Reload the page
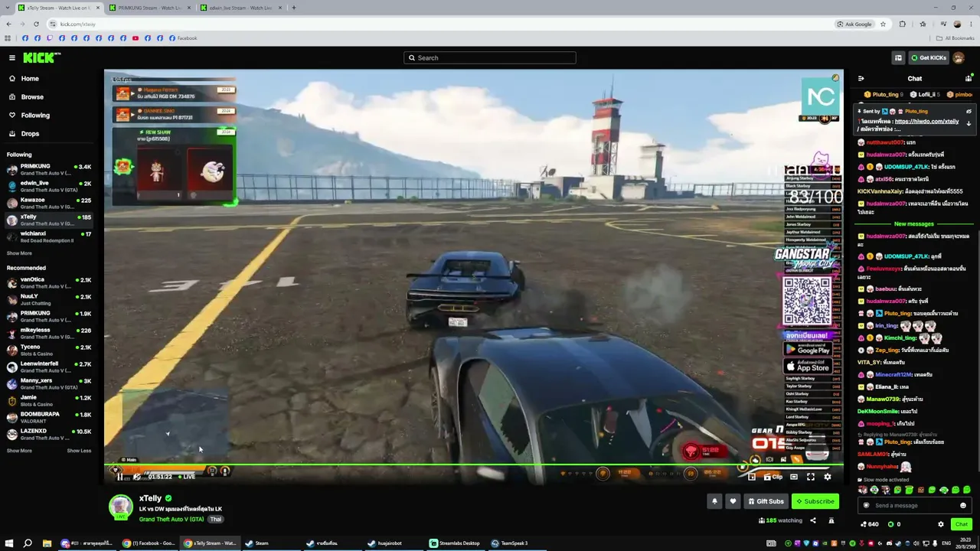Image resolution: width=980 pixels, height=551 pixels. (36, 24)
